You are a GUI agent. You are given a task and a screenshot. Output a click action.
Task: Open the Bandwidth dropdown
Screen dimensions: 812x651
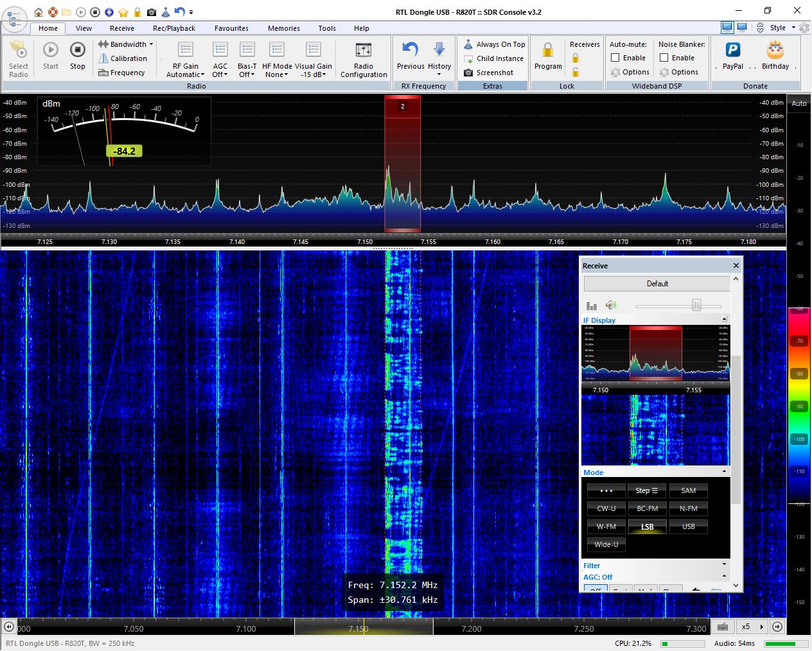126,44
